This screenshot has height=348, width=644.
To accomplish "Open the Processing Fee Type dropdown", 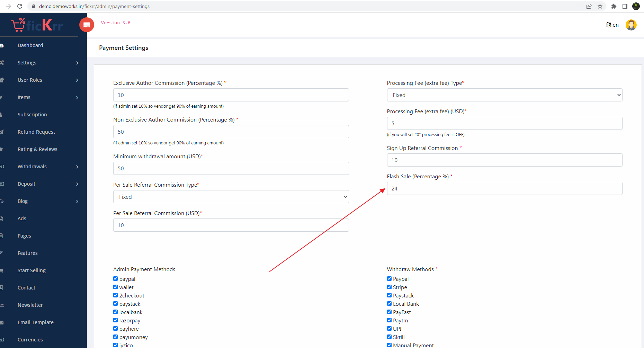I will tap(504, 95).
